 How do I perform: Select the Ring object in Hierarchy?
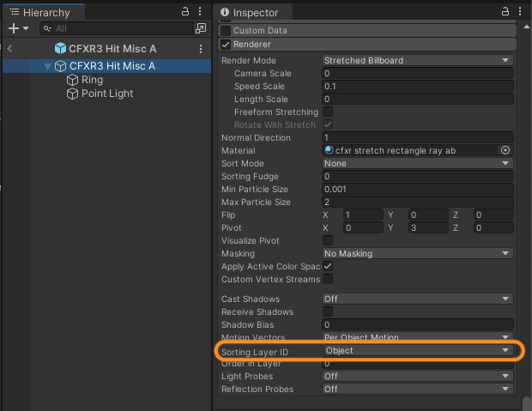coord(92,80)
